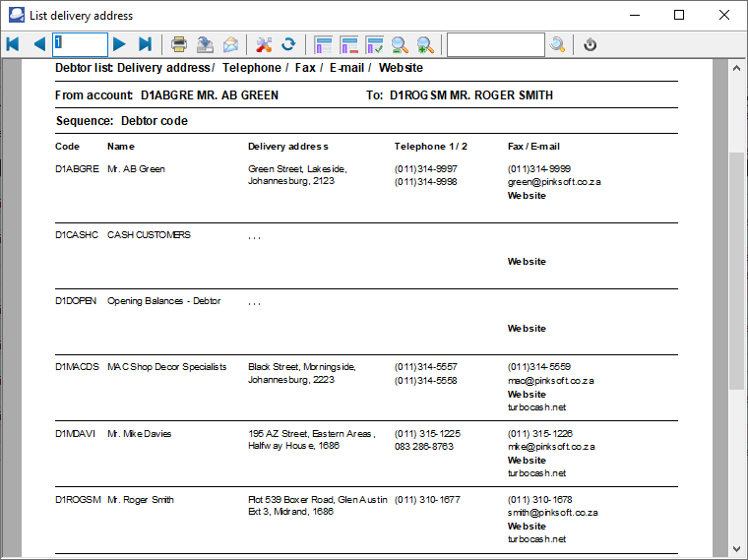Go to the first report page

13,44
